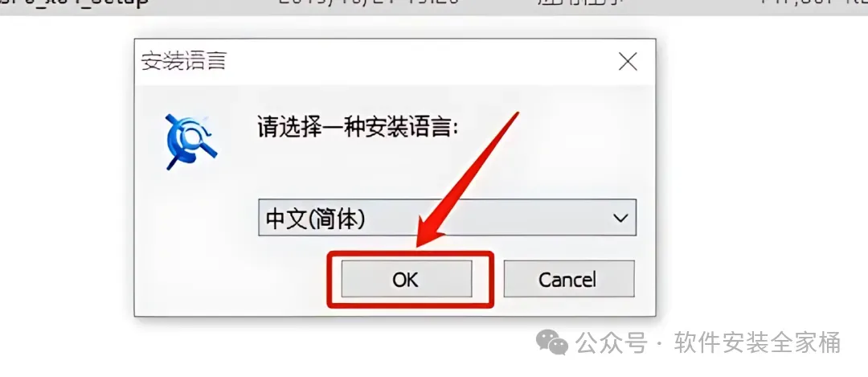Expand the language dropdown chevron arrow
868x377 pixels.
point(620,218)
